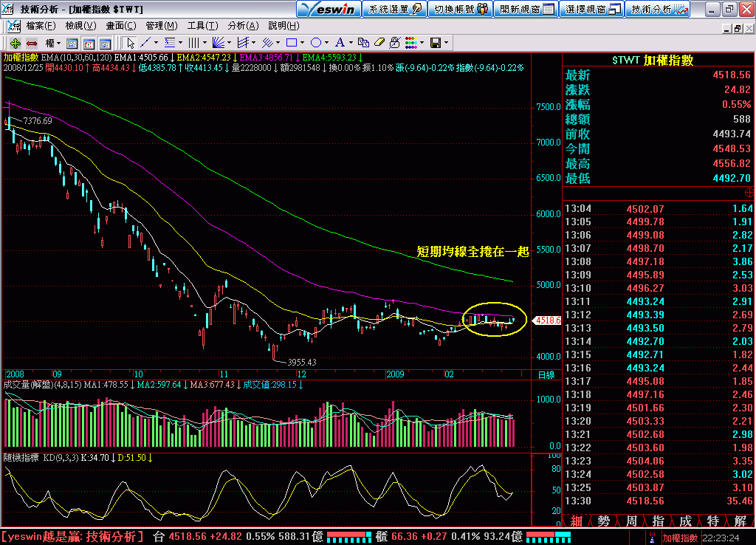The image size is (756, 545).
Task: Click the 加權指數 status bar label
Action: [680, 538]
